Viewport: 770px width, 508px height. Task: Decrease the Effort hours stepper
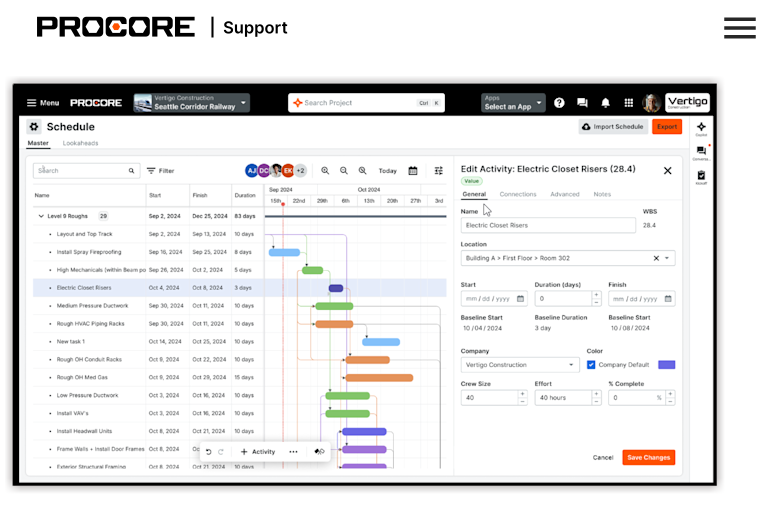[x=596, y=401]
